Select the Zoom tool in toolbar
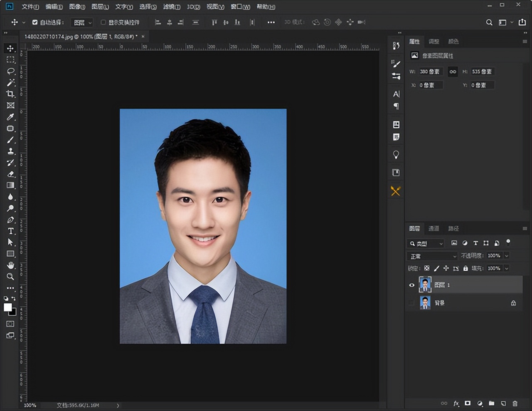The width and height of the screenshot is (532, 411). tap(10, 277)
